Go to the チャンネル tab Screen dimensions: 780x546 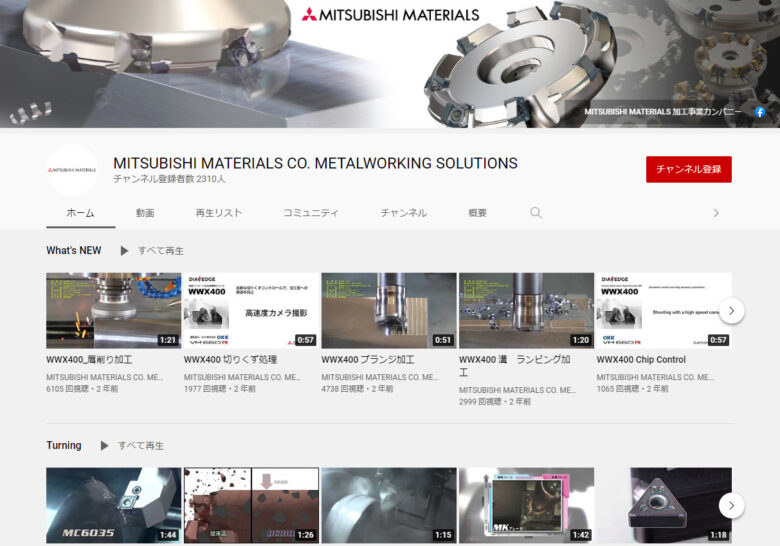point(403,213)
